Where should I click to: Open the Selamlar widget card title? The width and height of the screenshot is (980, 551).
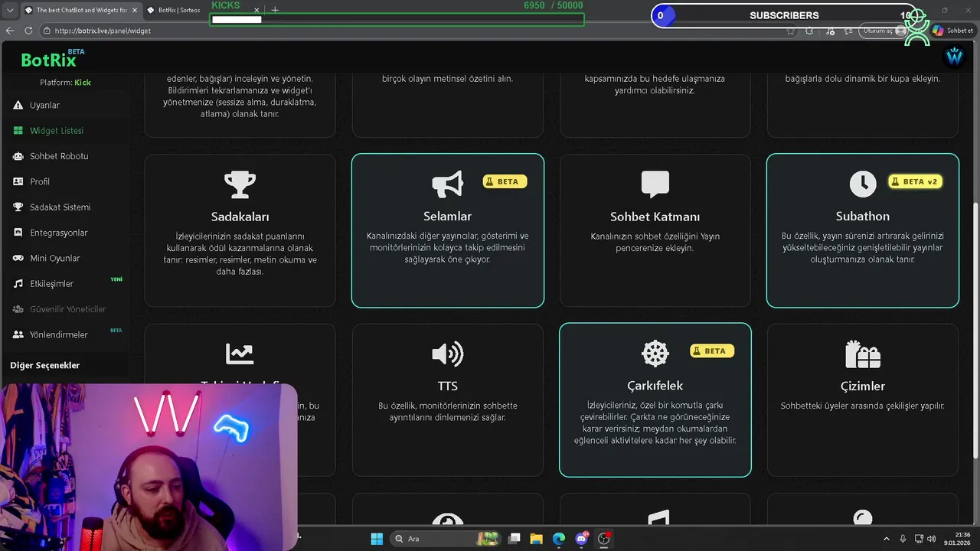click(x=448, y=217)
